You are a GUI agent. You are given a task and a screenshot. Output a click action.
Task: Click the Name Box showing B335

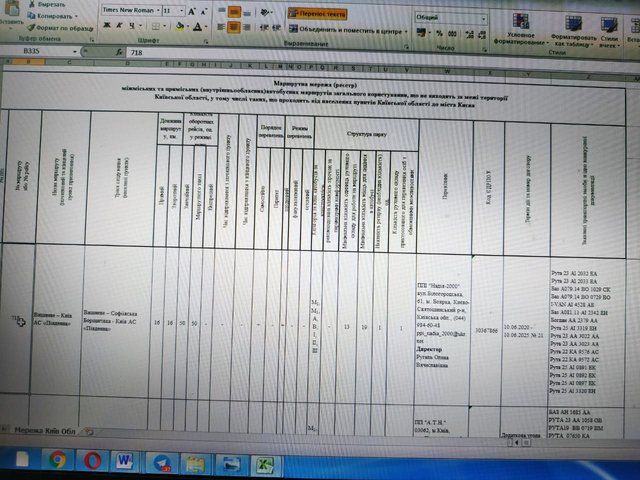35,49
